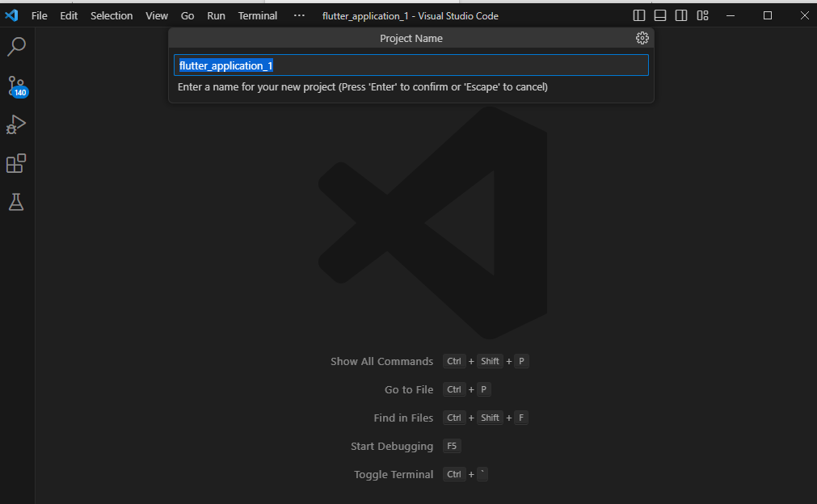817x504 pixels.
Task: Click the F5 key hint
Action: click(x=452, y=446)
